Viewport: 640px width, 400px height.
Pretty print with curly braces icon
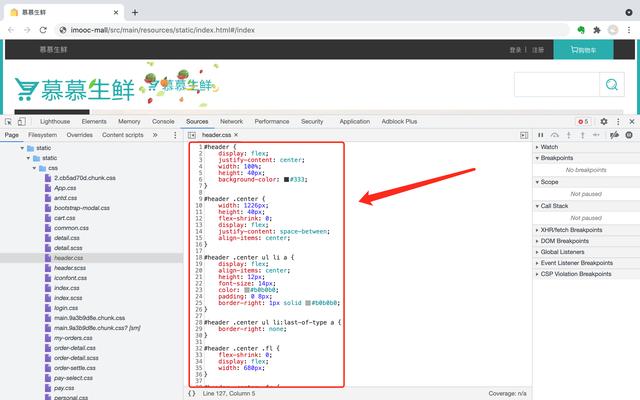click(192, 393)
